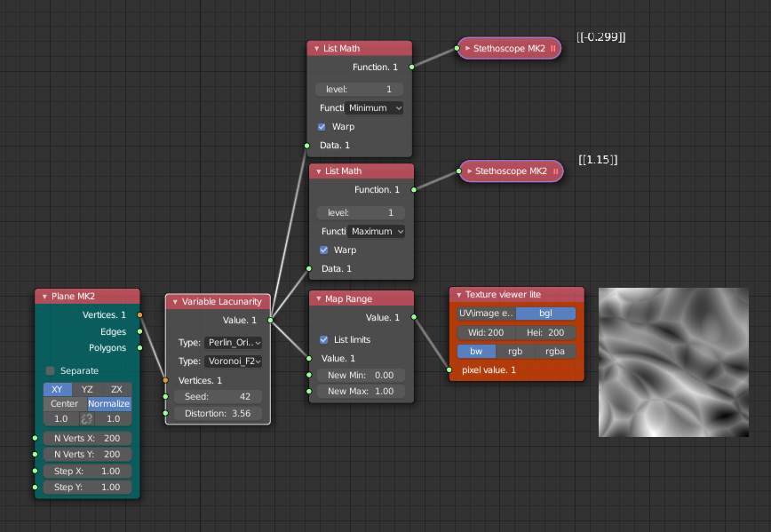Click the Polygons output socket of Plane MK2

tap(140, 347)
